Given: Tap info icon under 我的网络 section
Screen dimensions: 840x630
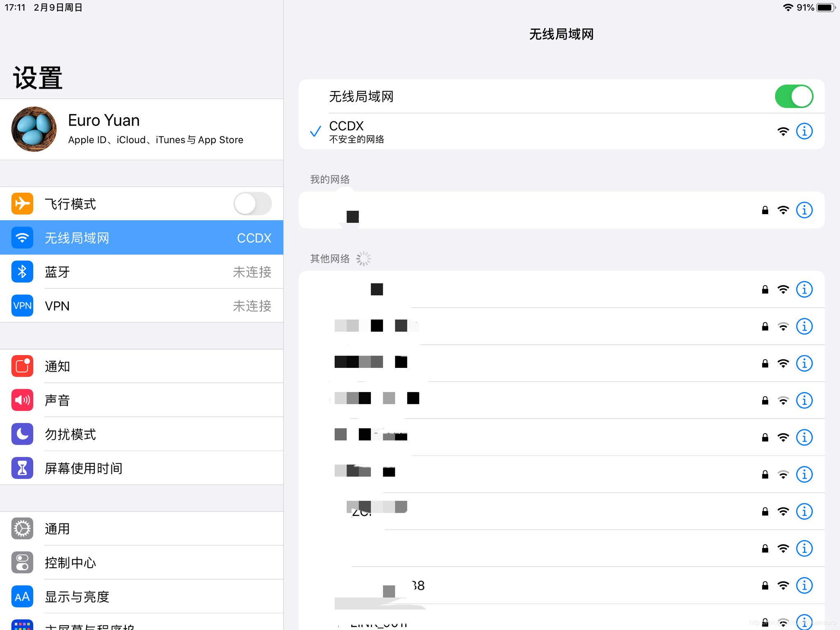Looking at the screenshot, I should tap(804, 210).
